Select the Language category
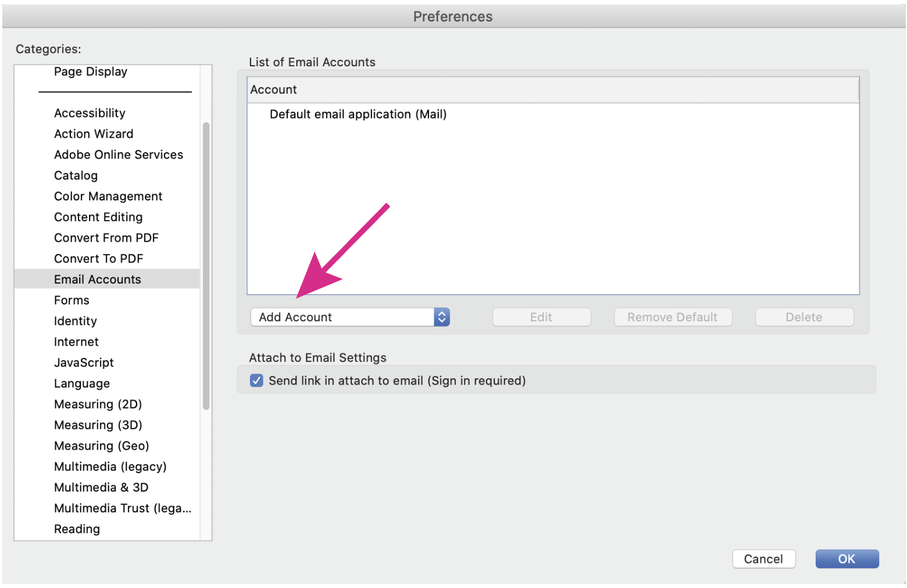 click(81, 383)
